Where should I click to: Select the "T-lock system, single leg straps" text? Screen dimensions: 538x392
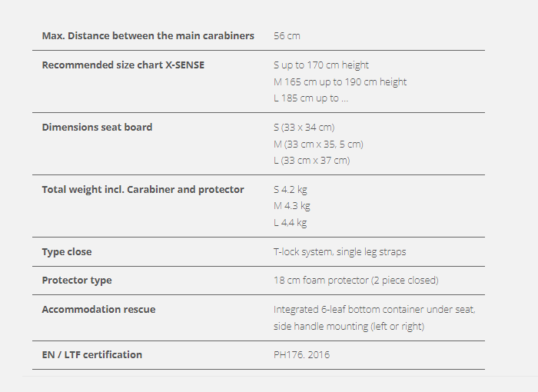340,251
